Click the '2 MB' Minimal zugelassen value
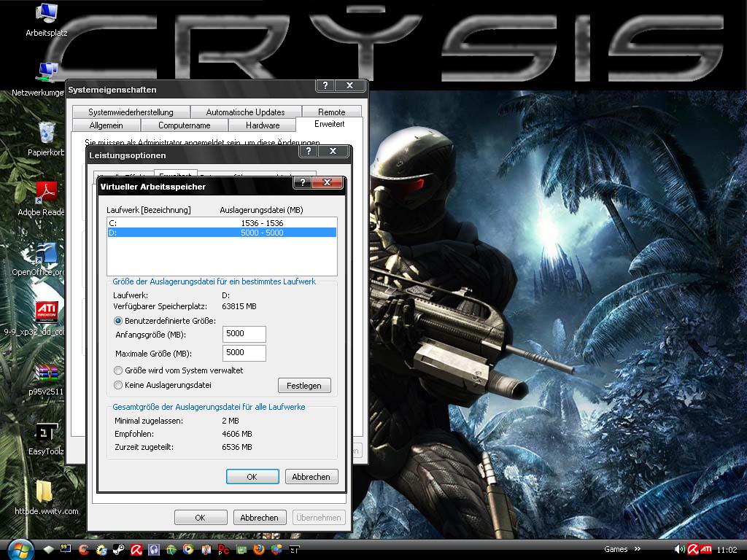Image resolution: width=747 pixels, height=560 pixels. [x=231, y=421]
